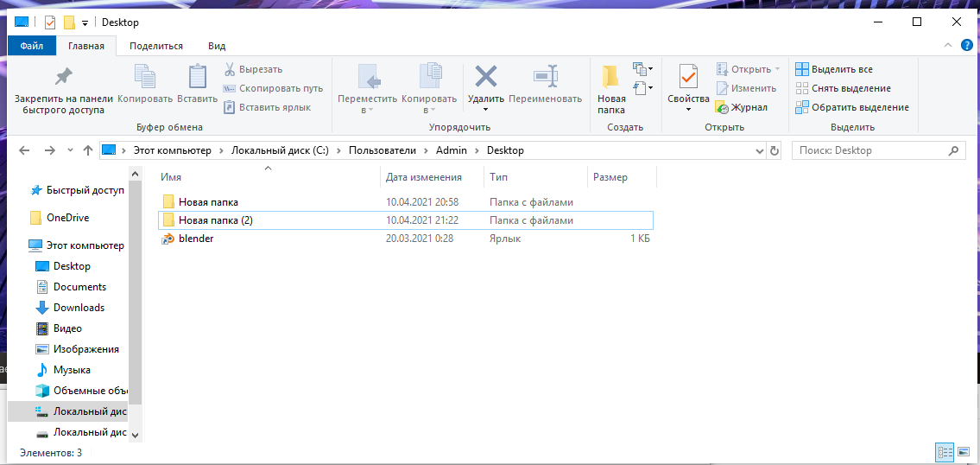Click the Вставить paste icon
This screenshot has width=980, height=465.
(198, 76)
